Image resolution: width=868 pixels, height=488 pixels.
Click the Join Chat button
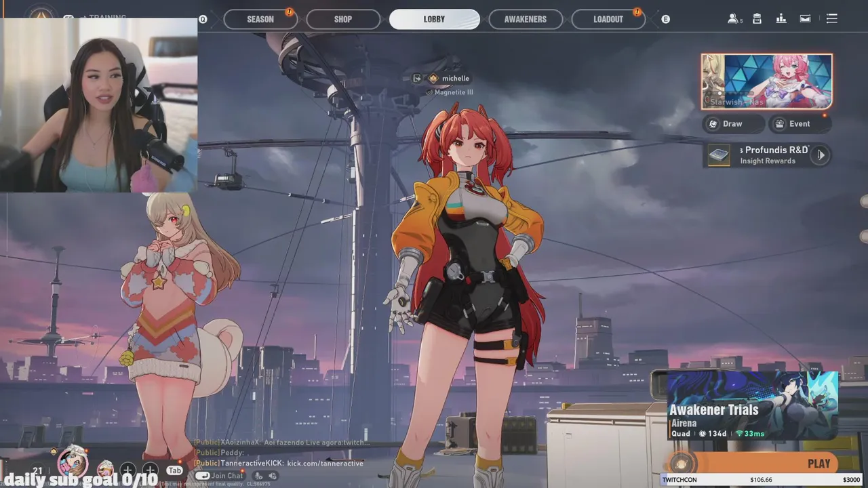(x=219, y=476)
